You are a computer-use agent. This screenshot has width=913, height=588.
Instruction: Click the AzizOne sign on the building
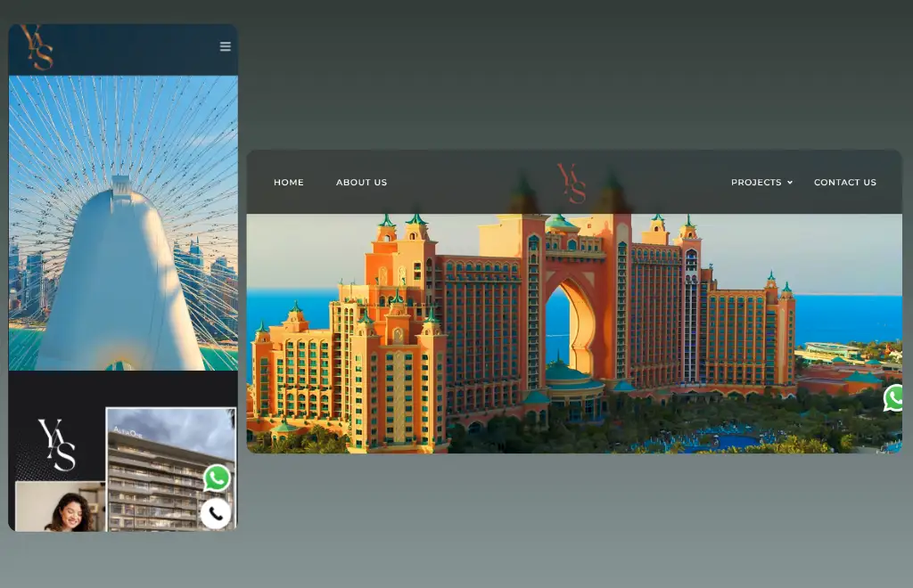tap(126, 433)
